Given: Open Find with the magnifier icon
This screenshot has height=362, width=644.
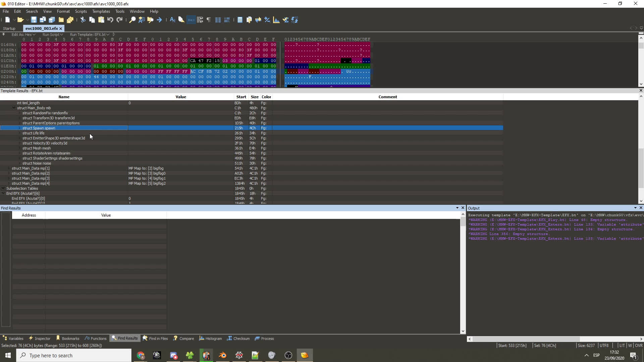Looking at the screenshot, I should [x=132, y=20].
